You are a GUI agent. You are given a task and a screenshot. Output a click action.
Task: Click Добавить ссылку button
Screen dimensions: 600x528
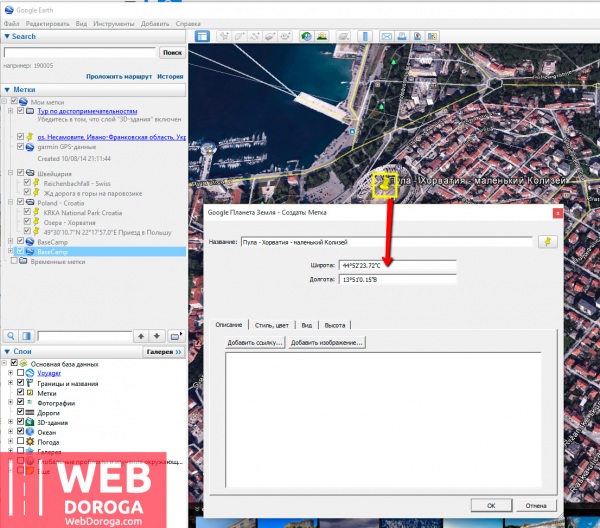click(255, 342)
